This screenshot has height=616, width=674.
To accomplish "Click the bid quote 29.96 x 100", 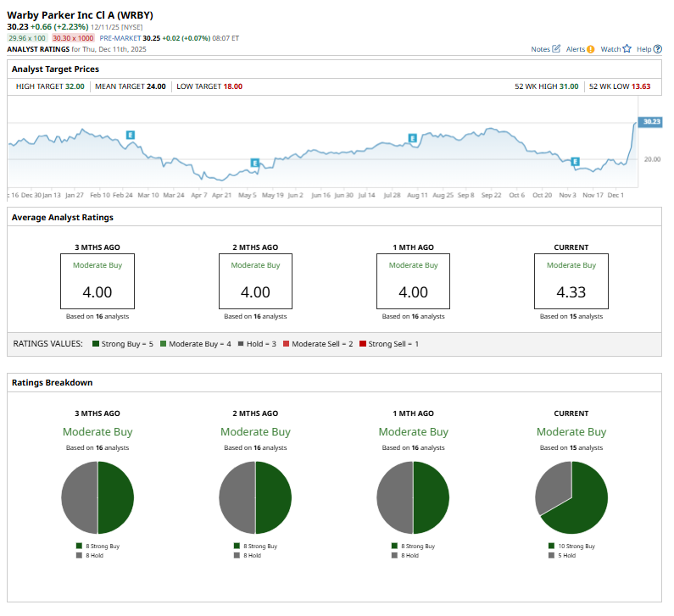I will [x=28, y=38].
